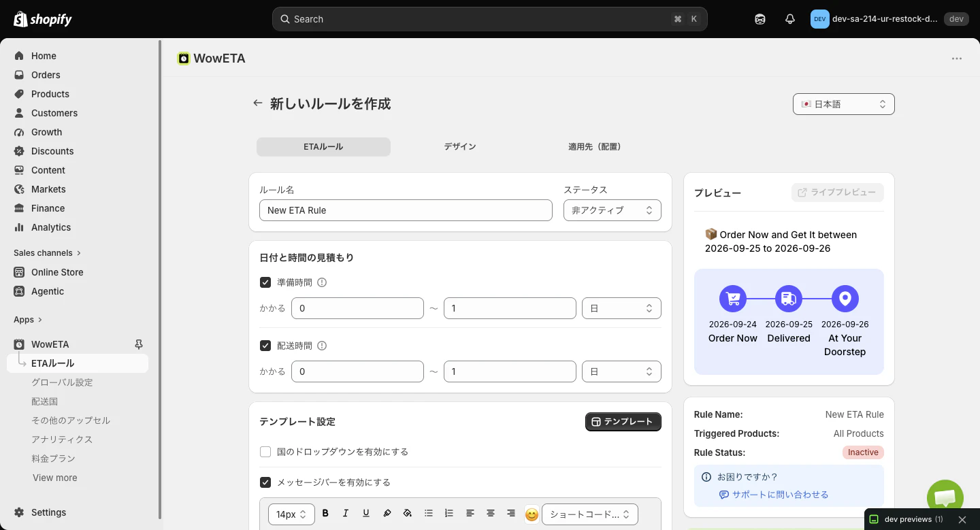Click the テンプレート button
Image resolution: width=980 pixels, height=530 pixels.
[623, 422]
